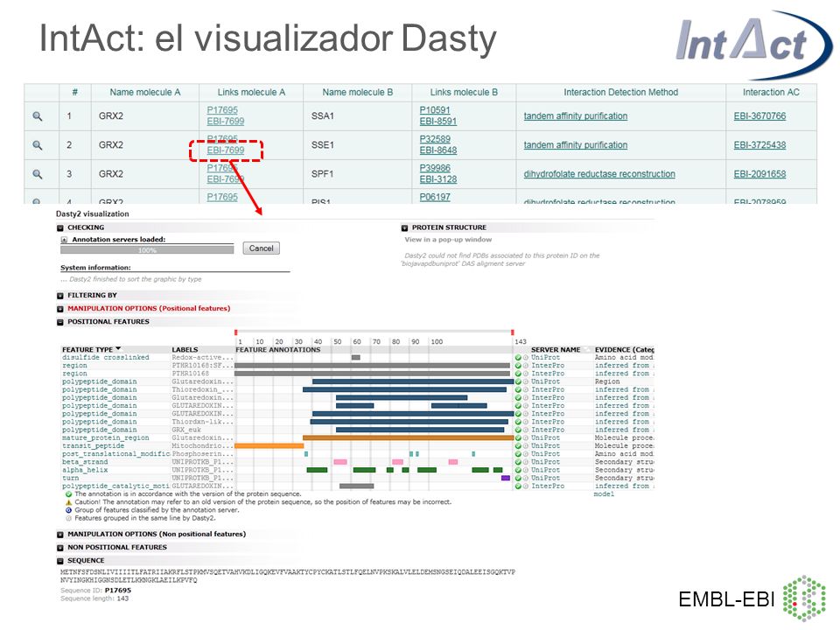Open details magnifier for row 2 SSE1
The height and width of the screenshot is (630, 840).
coord(37,145)
